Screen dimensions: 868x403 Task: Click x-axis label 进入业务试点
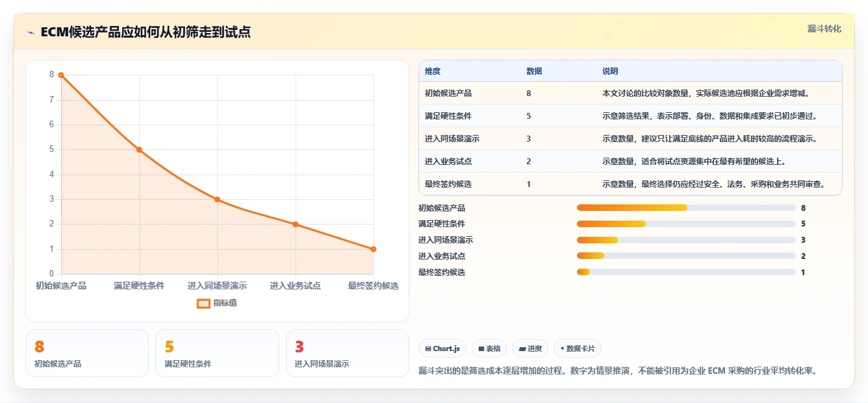(x=295, y=286)
